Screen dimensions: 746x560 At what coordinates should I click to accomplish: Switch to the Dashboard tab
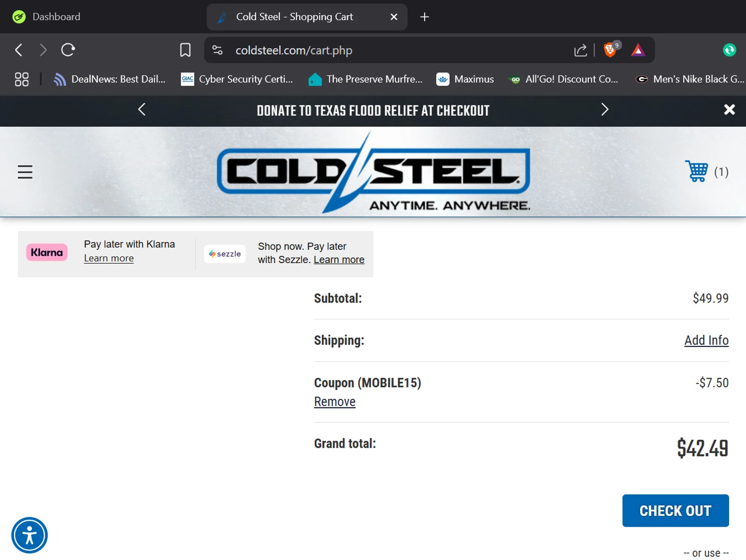(x=47, y=17)
